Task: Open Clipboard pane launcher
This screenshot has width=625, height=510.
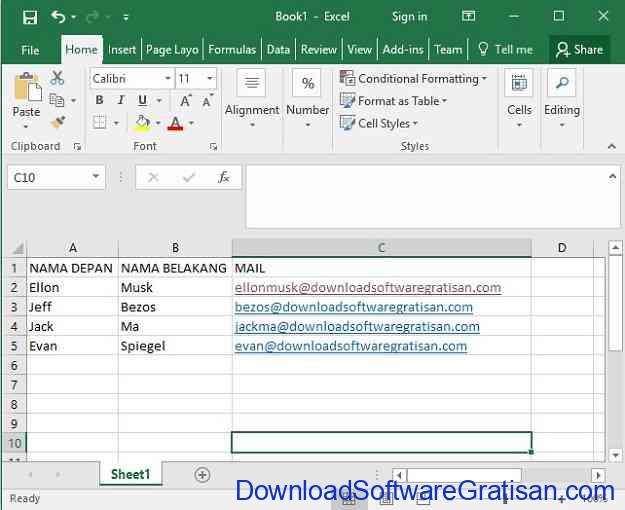Action: coord(77,147)
